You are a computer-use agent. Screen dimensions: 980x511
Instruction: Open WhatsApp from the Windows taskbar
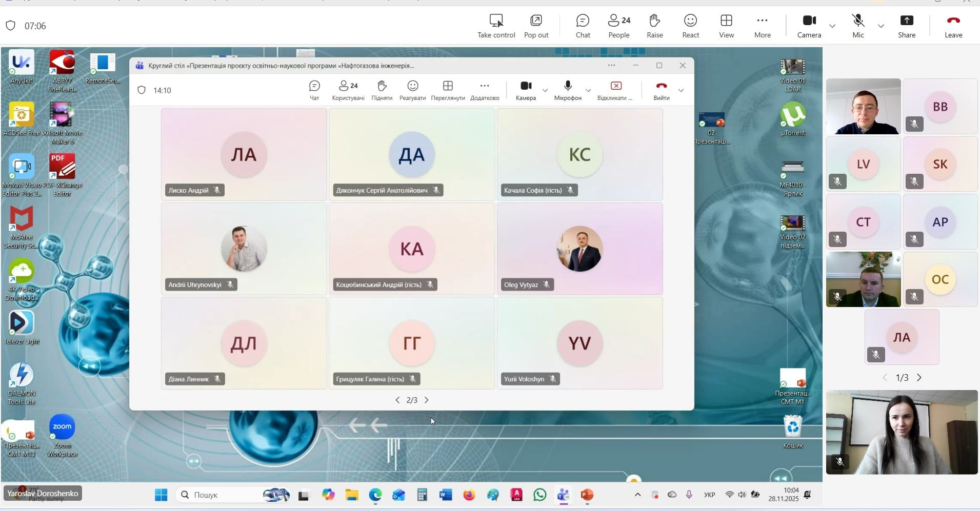tap(539, 495)
